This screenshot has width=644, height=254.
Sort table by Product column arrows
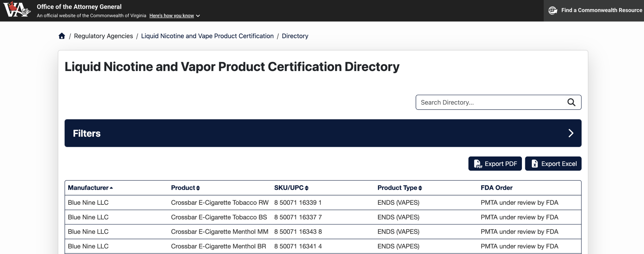(198, 188)
